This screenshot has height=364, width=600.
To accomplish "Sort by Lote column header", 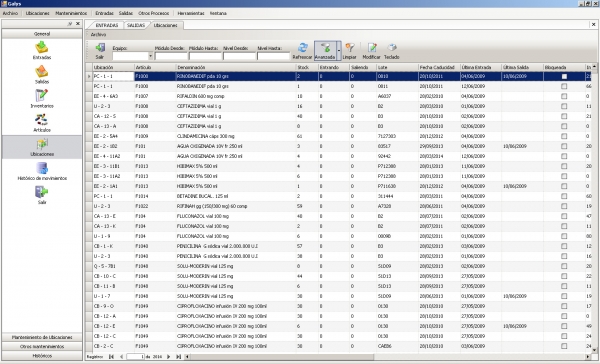I will pyautogui.click(x=397, y=67).
